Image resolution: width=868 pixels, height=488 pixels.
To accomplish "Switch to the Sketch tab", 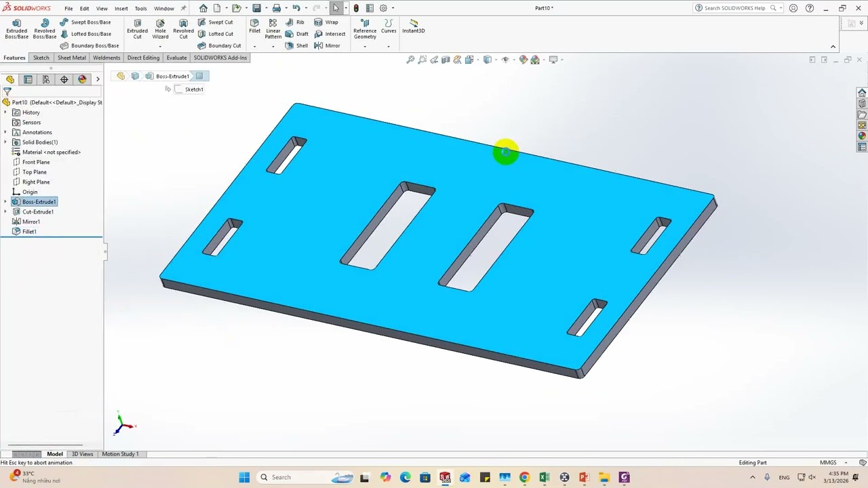I will point(41,58).
